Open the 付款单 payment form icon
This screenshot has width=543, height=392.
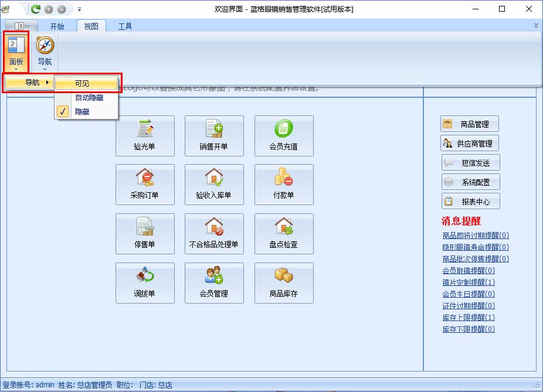coord(284,185)
